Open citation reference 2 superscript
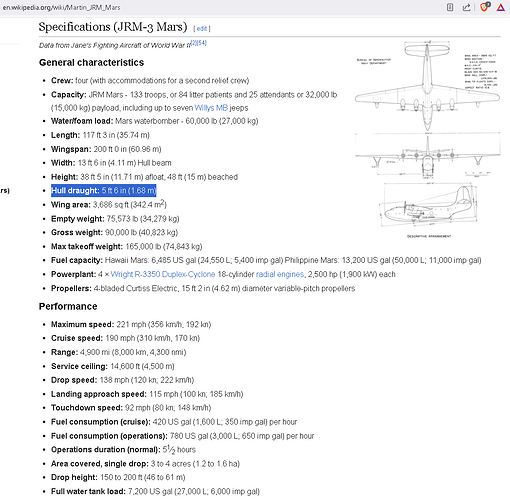The height and width of the screenshot is (500, 510). [x=193, y=43]
